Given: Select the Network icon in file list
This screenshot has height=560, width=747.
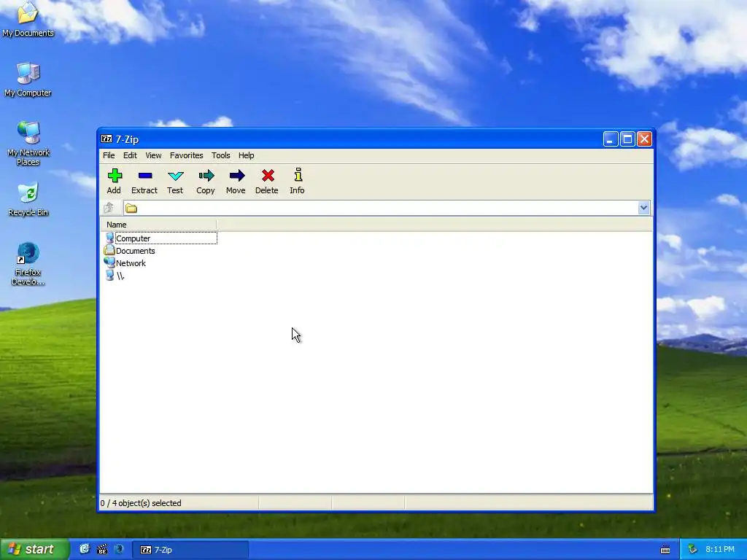Looking at the screenshot, I should tap(109, 262).
